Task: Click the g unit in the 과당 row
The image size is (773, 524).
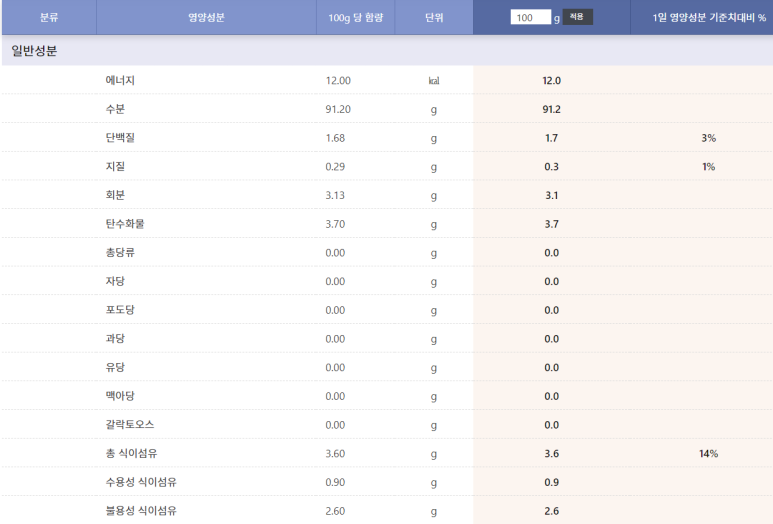Action: click(x=434, y=340)
